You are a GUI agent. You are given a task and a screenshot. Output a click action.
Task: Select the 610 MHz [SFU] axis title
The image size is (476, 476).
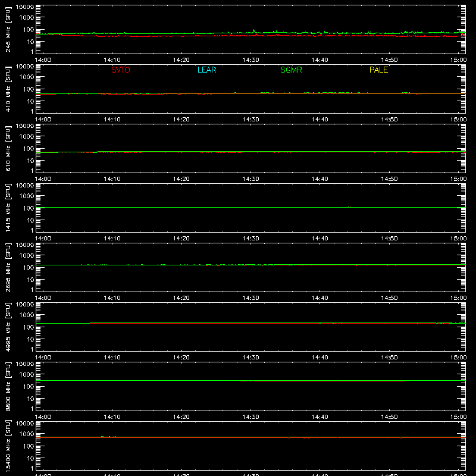8,148
